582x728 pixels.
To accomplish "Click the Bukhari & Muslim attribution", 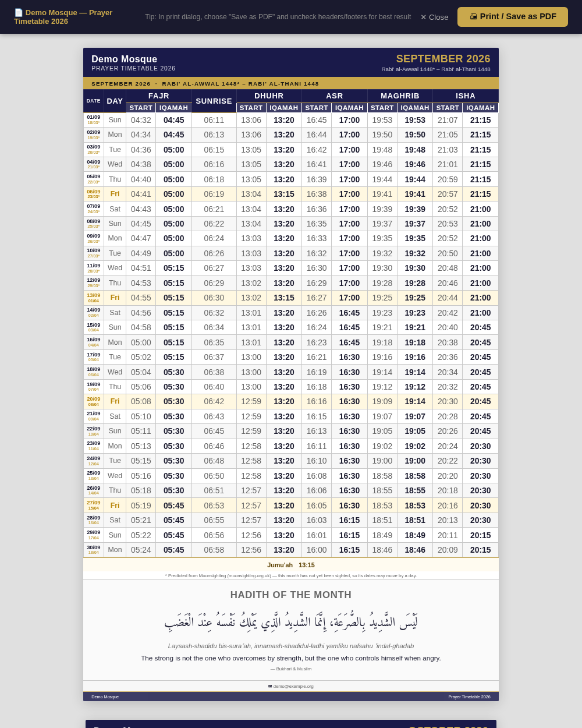I will tap(291, 669).
